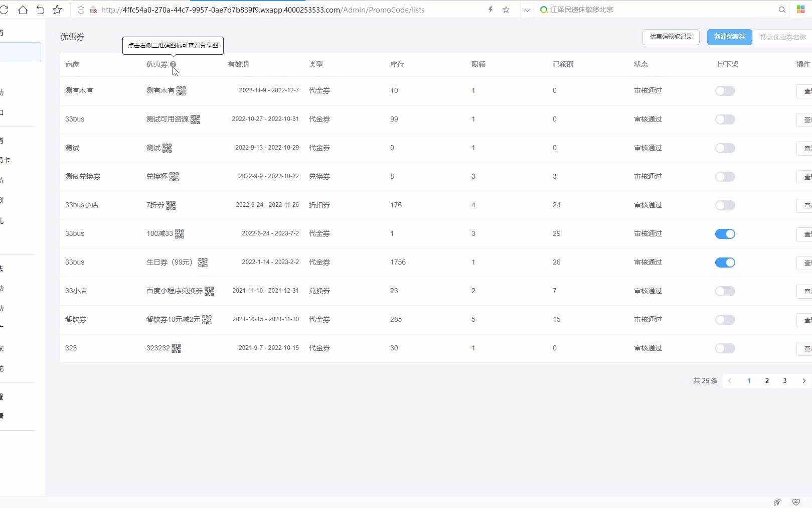Open share QR code for 兑换杯
The image size is (812, 508).
click(174, 177)
